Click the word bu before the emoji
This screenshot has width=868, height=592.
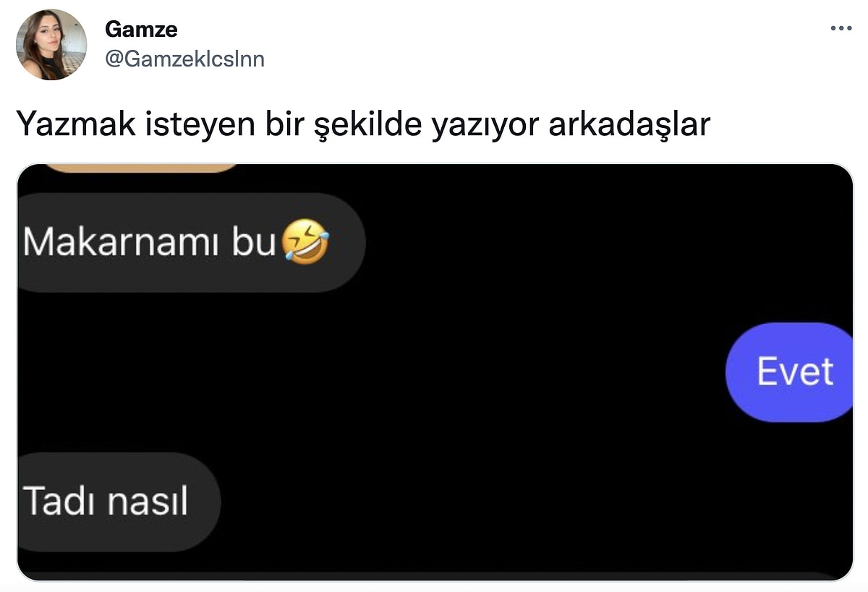pyautogui.click(x=253, y=243)
